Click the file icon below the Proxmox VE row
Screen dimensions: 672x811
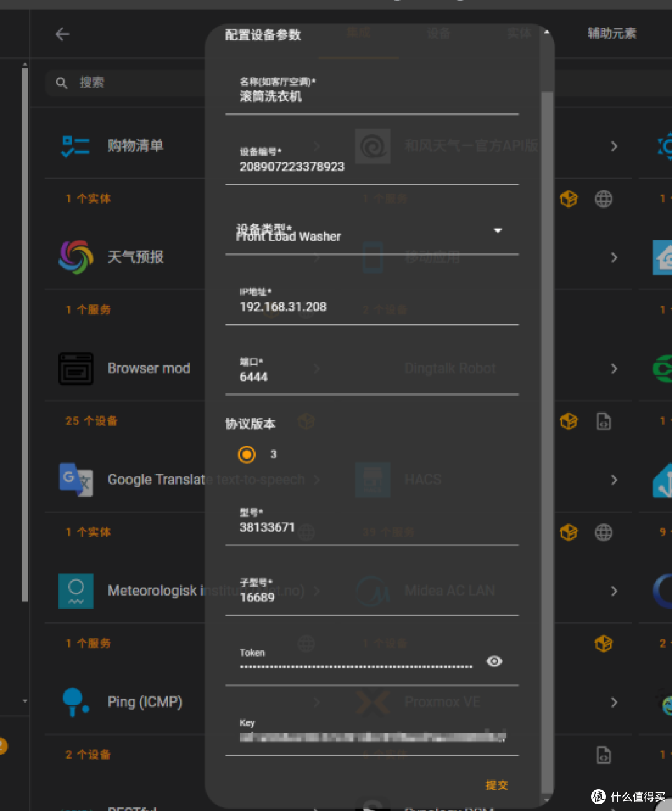604,755
